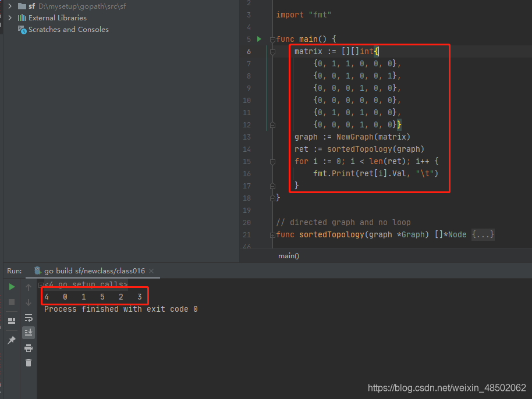The height and width of the screenshot is (399, 532).
Task: Collapse the func main fold marker
Action: click(272, 40)
